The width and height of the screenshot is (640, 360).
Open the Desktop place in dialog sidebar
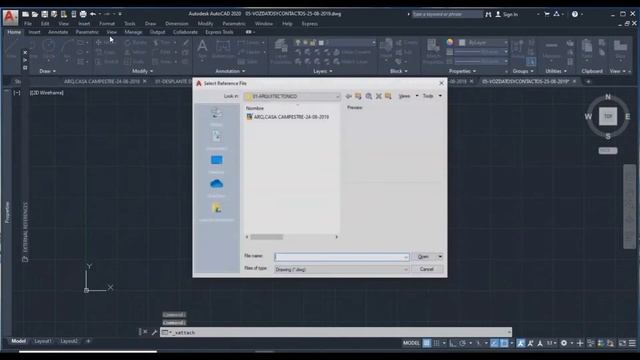click(x=216, y=163)
